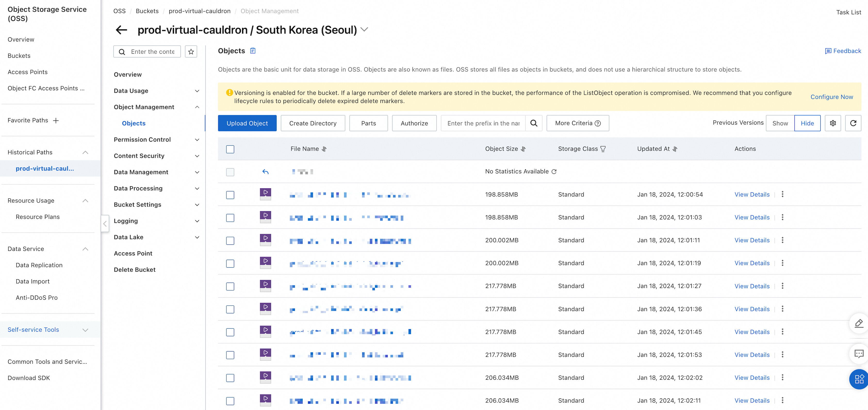
Task: Open more actions for 12:00:54 row
Action: tap(782, 194)
